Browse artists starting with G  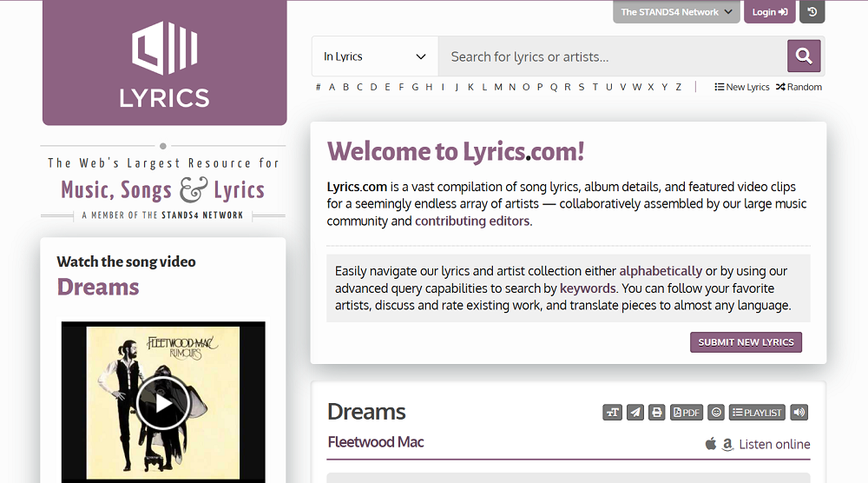415,87
